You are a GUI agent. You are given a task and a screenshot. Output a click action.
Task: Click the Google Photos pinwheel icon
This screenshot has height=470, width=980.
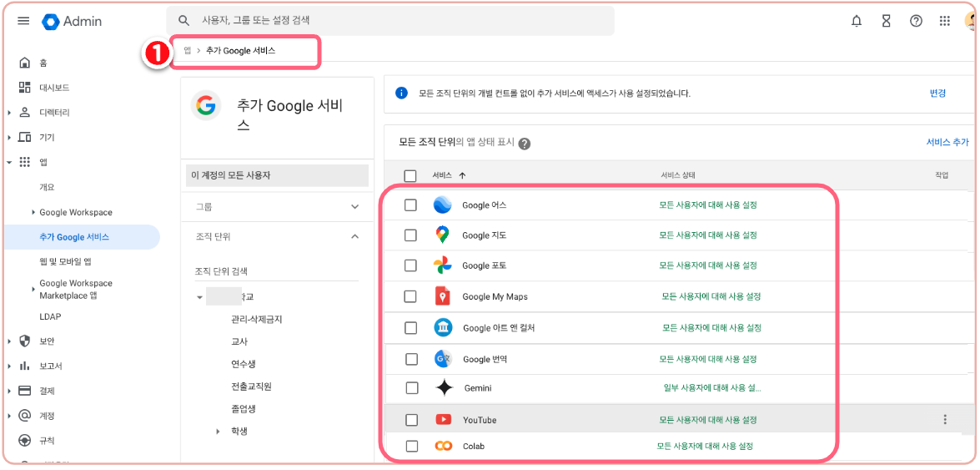(443, 265)
